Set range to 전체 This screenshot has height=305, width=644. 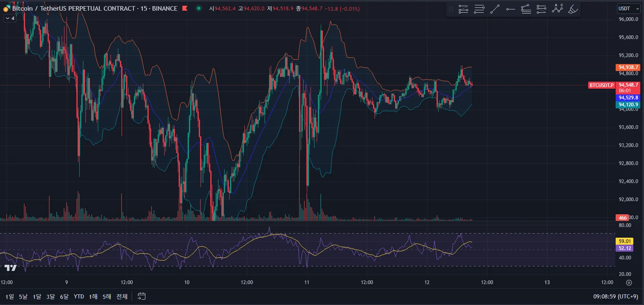[122, 296]
